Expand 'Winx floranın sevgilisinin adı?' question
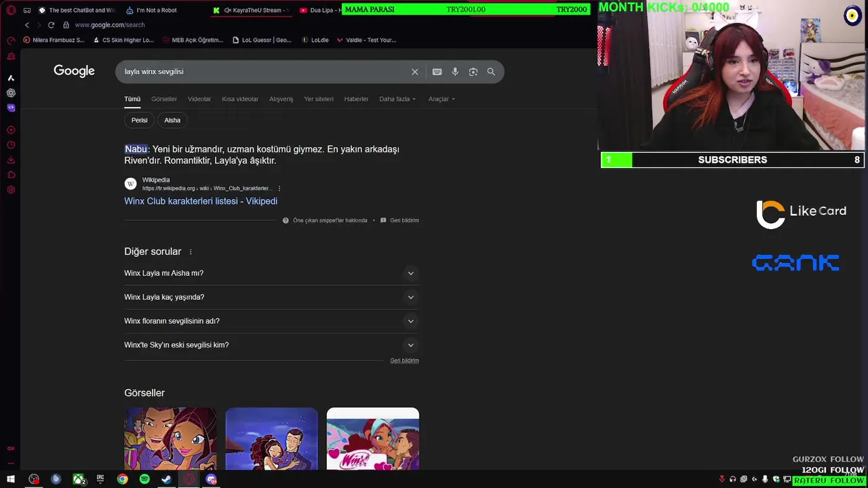 (271, 321)
